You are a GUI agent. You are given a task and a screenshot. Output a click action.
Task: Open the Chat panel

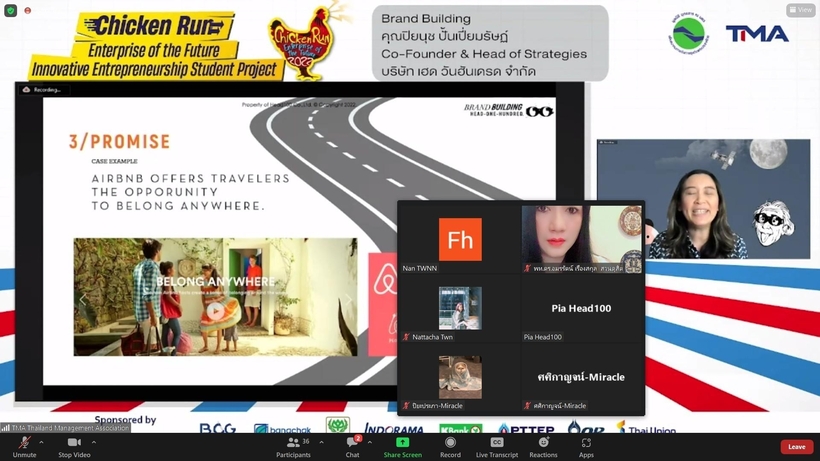352,444
